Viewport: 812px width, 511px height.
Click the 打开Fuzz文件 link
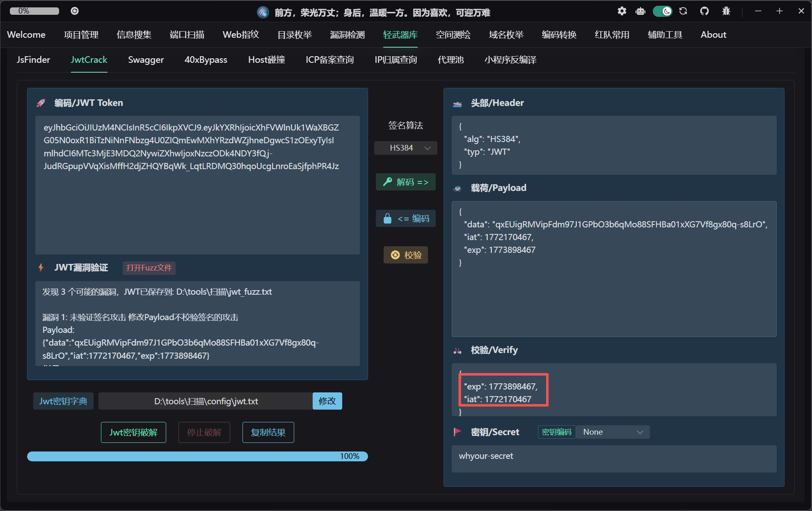149,268
